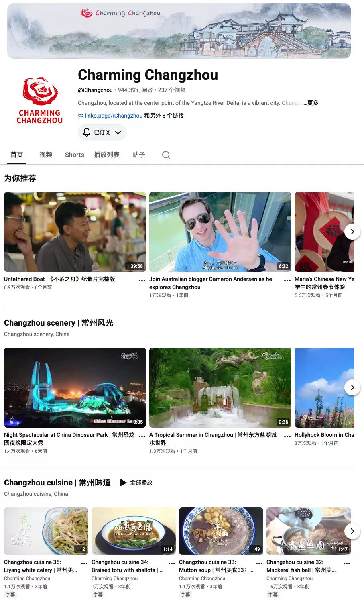Show next videos in Changzhou scenery row
This screenshot has width=364, height=605.
(x=352, y=387)
